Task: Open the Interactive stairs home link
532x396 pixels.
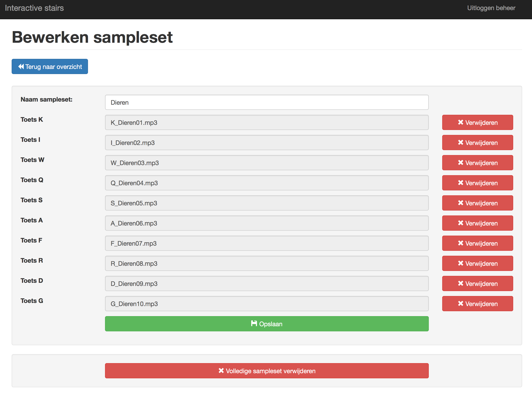Action: pyautogui.click(x=34, y=8)
